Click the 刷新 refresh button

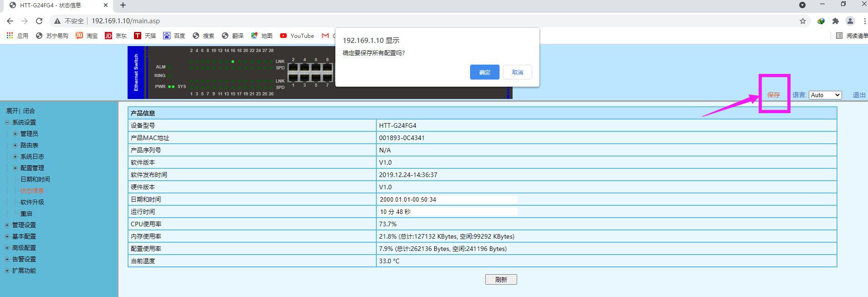(x=501, y=280)
